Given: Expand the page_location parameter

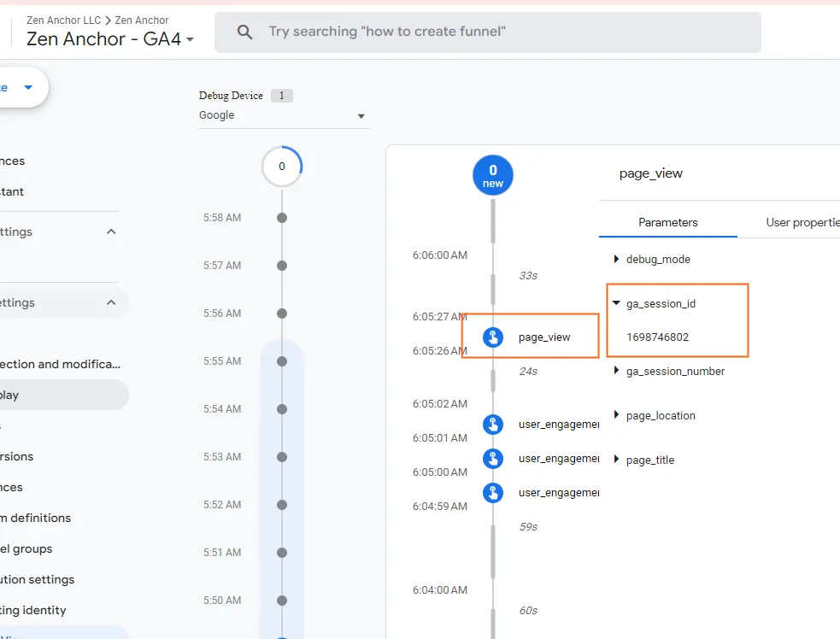Looking at the screenshot, I should click(x=616, y=415).
